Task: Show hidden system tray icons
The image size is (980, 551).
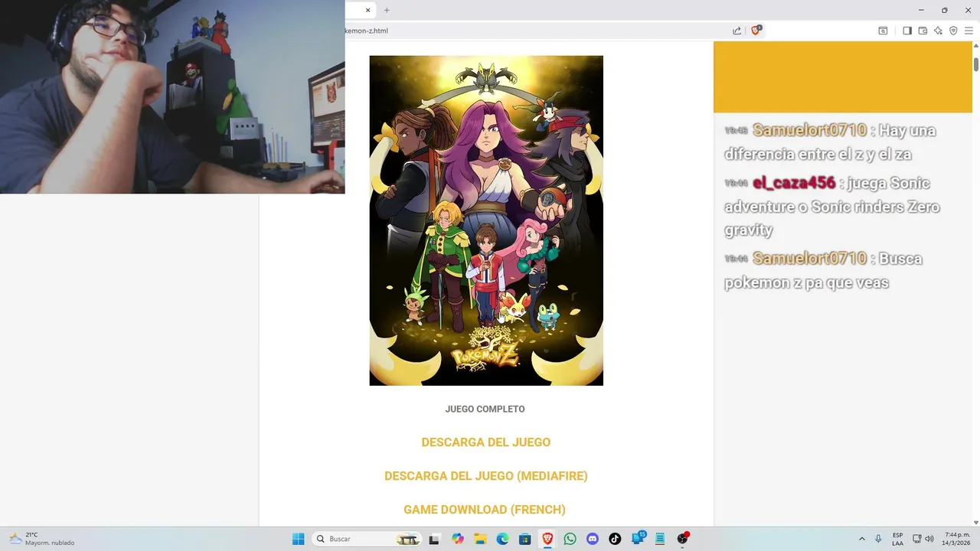Action: (x=861, y=539)
